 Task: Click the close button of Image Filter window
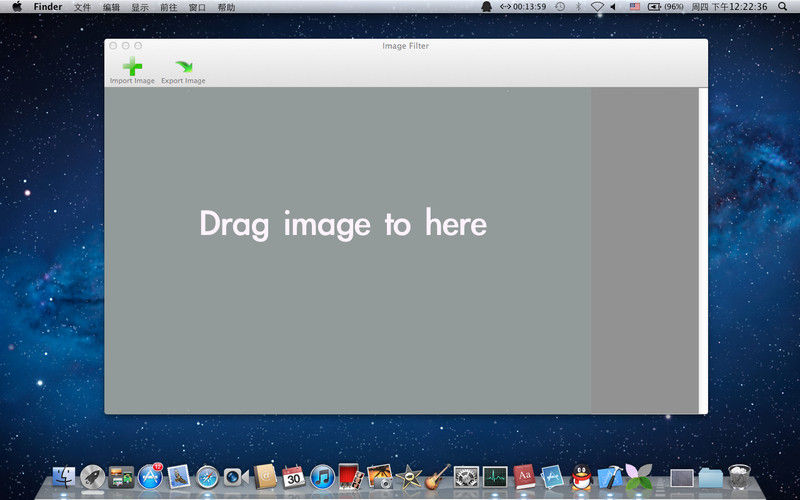pos(113,46)
